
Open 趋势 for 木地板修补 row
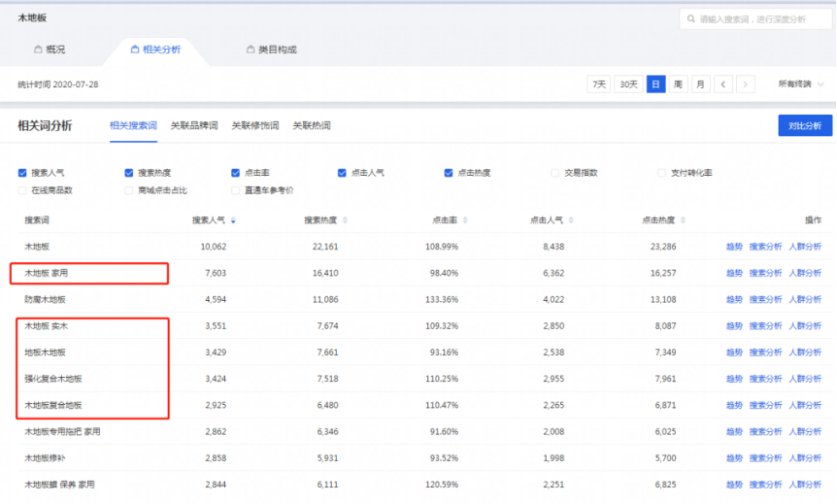(734, 458)
